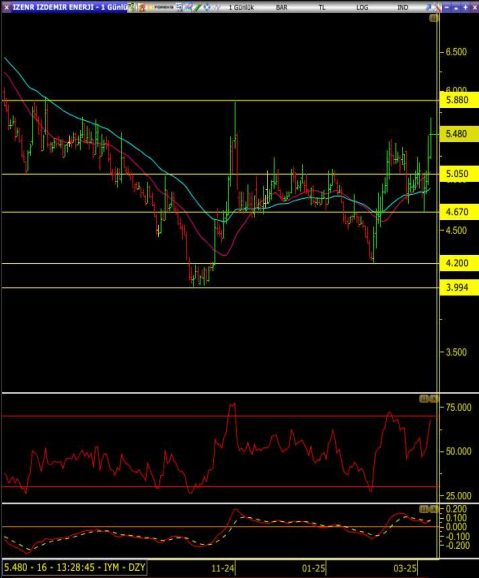Click the first toolbar icon after the title

point(132,7)
